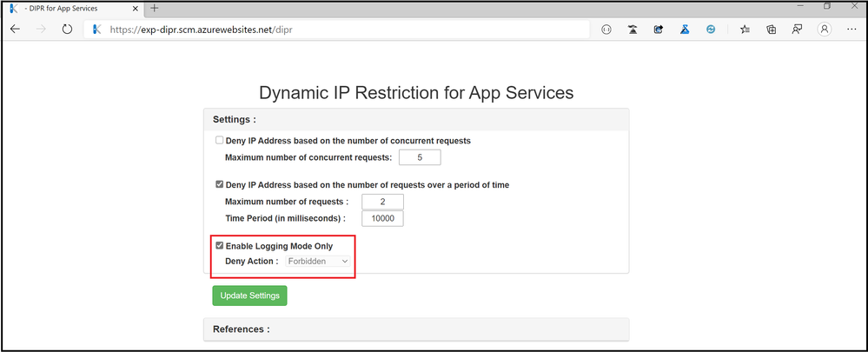Toggle Enable Logging Mode Only checkbox
The height and width of the screenshot is (352, 868).
(219, 246)
